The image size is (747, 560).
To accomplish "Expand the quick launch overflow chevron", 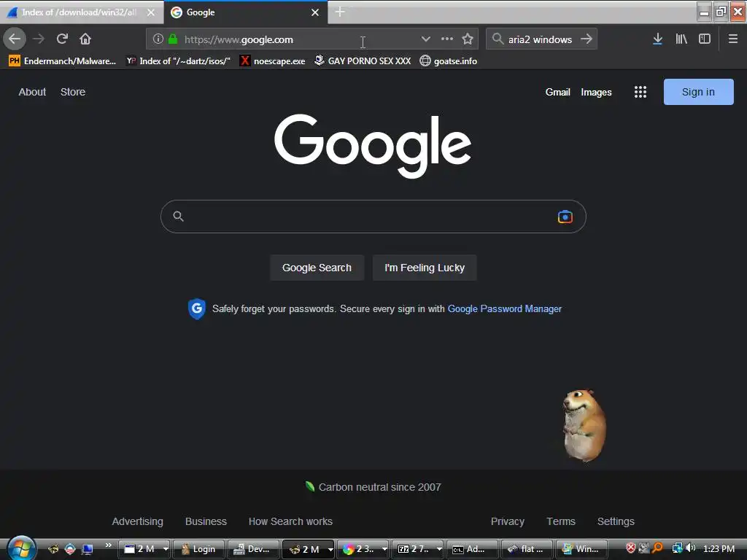I will pos(109,545).
